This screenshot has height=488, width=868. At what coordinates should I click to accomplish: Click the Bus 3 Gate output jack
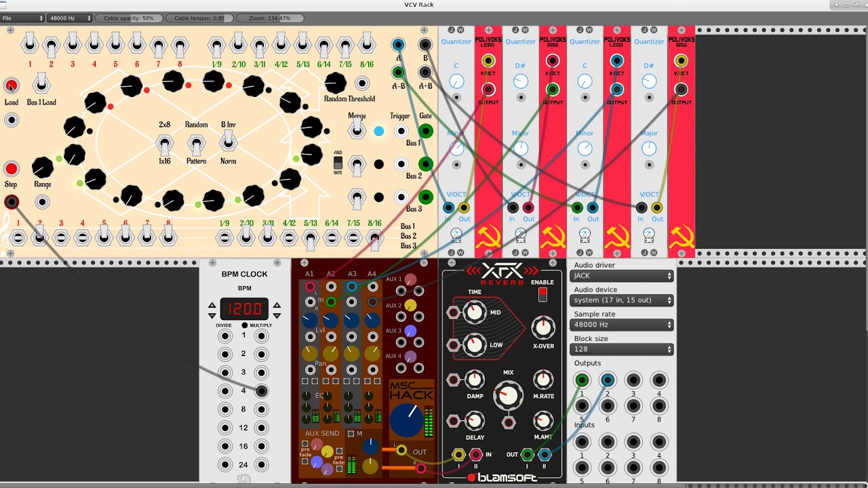click(426, 197)
